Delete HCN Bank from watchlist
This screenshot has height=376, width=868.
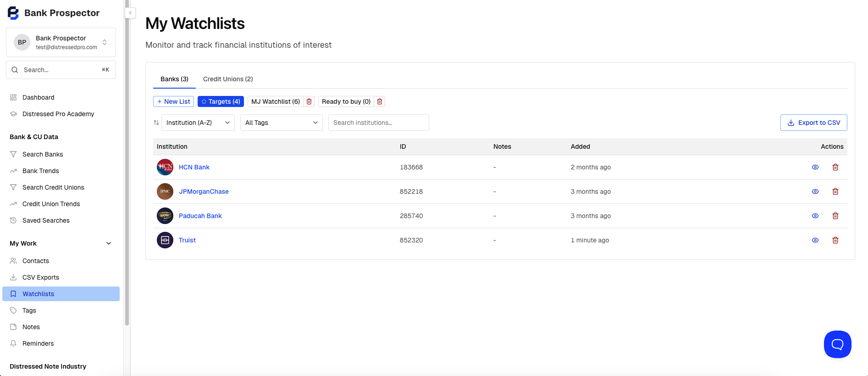835,167
